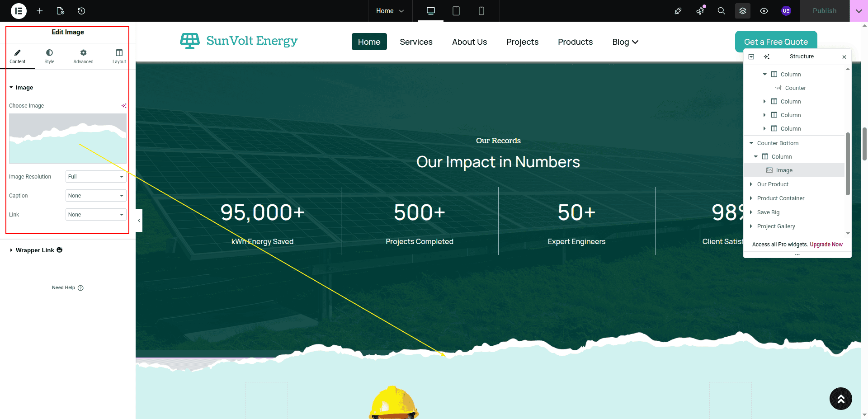This screenshot has height=419, width=868.
Task: Toggle preview mode with the eye icon
Action: [764, 11]
